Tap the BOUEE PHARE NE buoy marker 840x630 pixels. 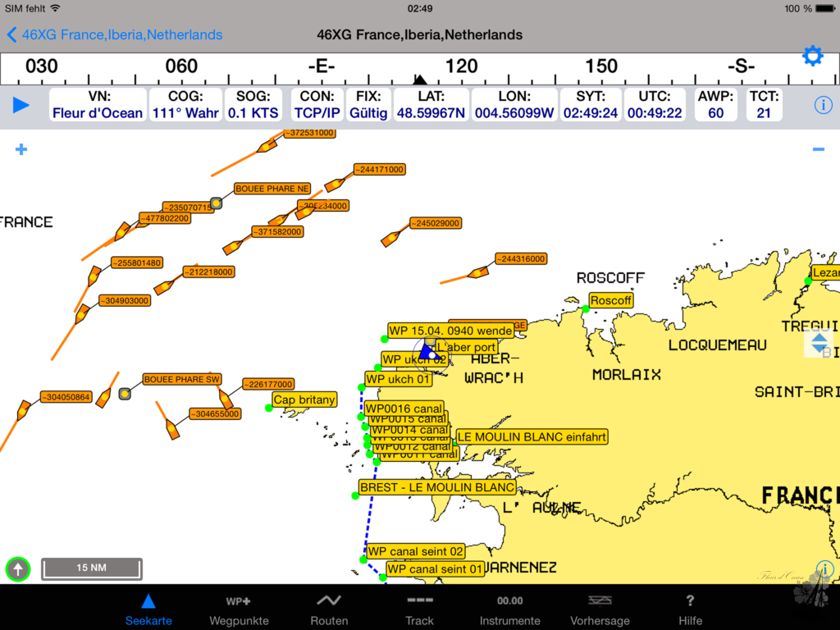(217, 203)
